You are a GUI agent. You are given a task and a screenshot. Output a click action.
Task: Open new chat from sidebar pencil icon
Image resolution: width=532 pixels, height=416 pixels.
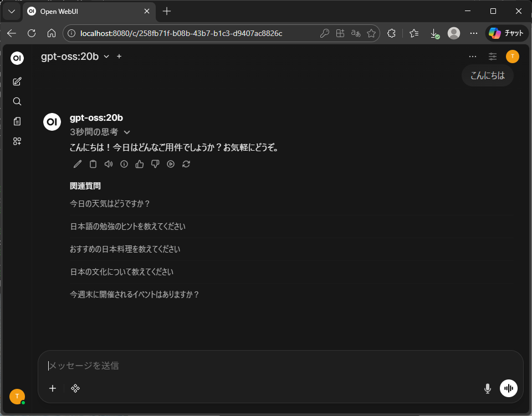[17, 81]
